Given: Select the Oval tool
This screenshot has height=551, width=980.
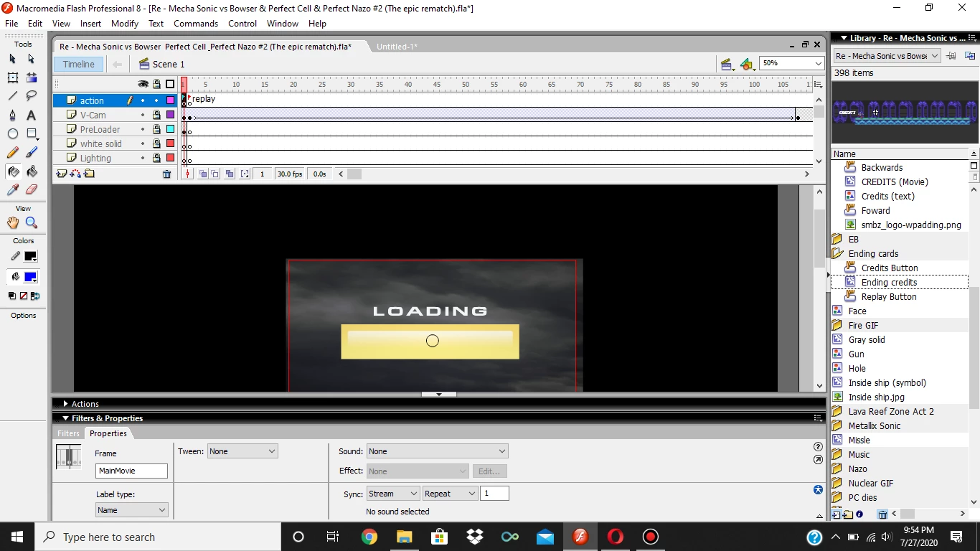Looking at the screenshot, I should coord(13,133).
